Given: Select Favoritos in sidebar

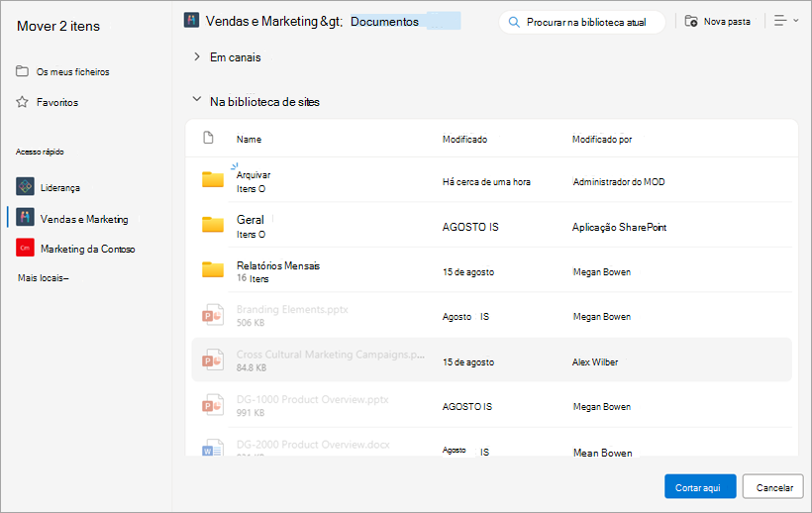Looking at the screenshot, I should click(57, 102).
